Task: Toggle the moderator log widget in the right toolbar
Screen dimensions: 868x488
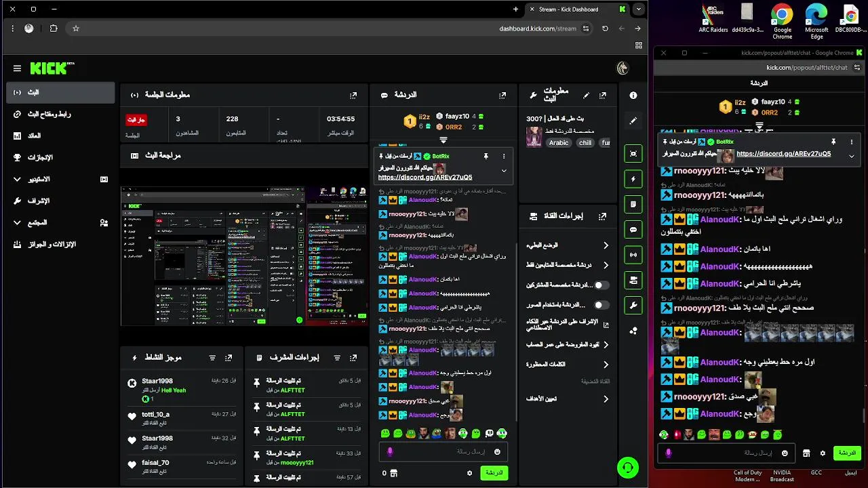Action: [633, 204]
